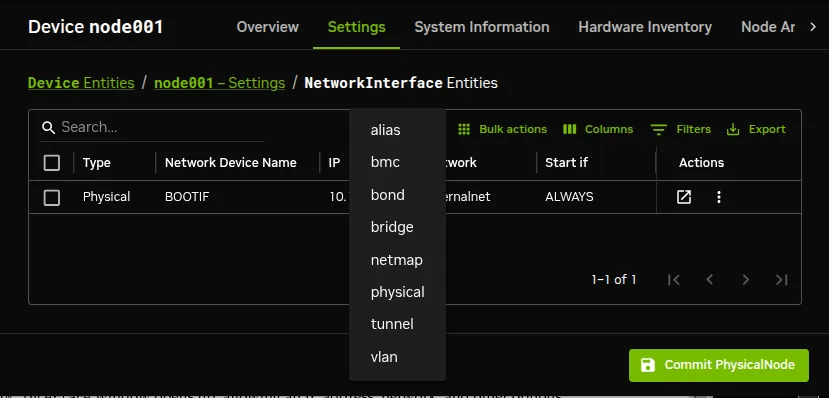
Task: Switch to the Settings tab
Action: click(x=356, y=27)
